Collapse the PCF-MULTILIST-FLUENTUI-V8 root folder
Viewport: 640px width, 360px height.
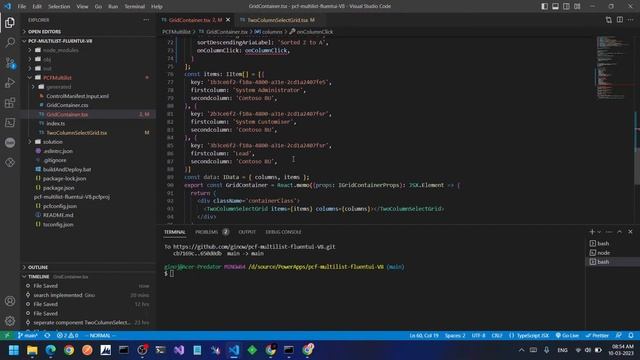point(88,41)
